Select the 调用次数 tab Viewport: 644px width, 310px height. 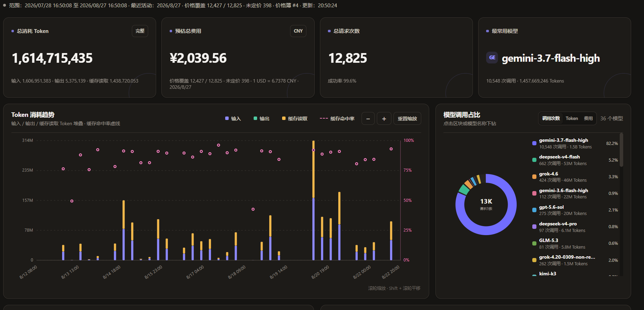[x=551, y=119]
